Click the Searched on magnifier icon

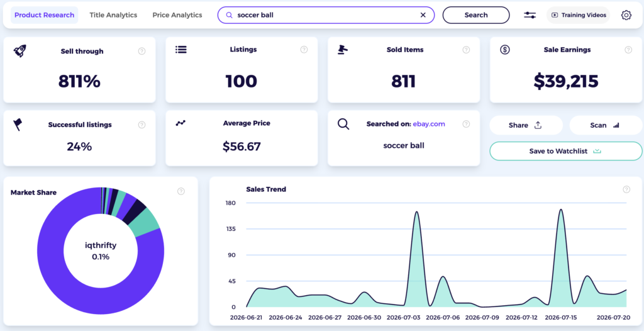click(x=343, y=124)
